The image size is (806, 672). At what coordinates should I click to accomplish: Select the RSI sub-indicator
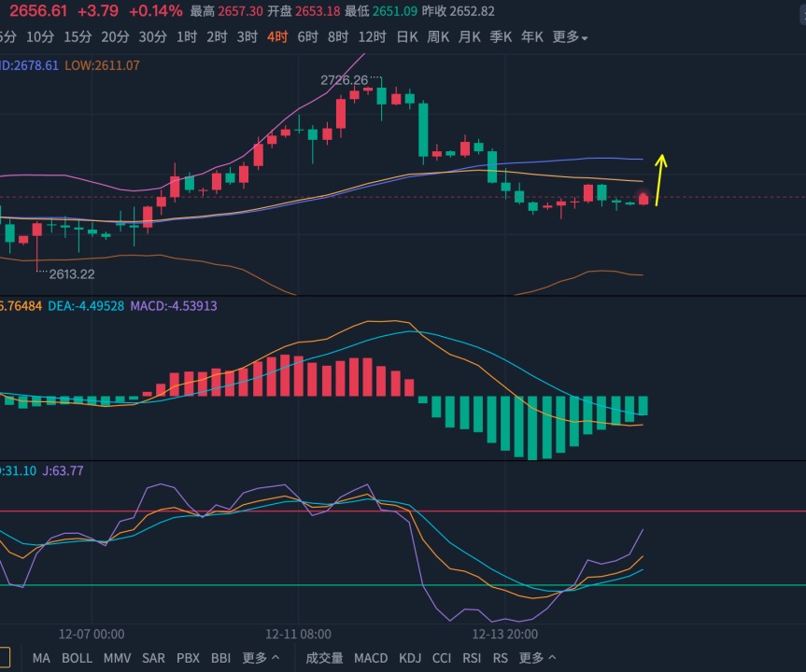(x=472, y=658)
